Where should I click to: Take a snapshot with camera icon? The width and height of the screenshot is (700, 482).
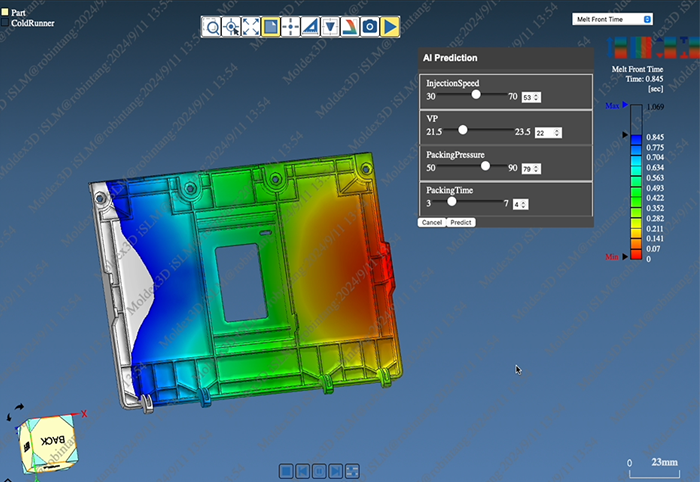370,27
